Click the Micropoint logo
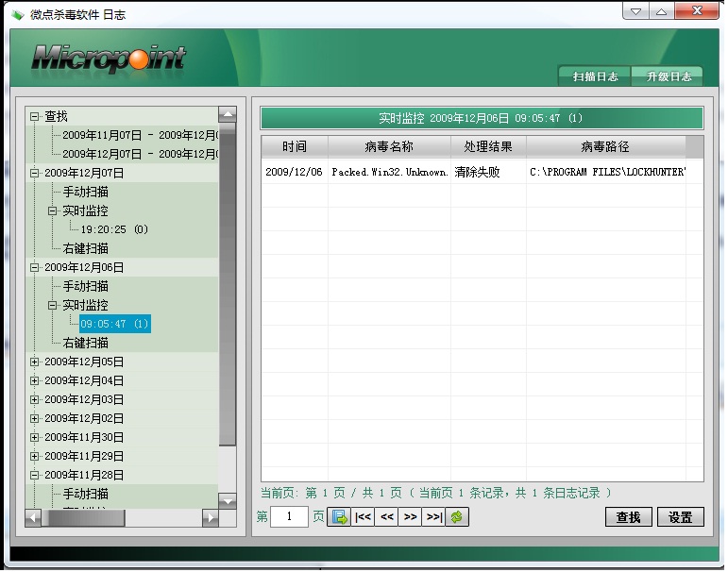Viewport: 728px width, 572px height. click(109, 59)
